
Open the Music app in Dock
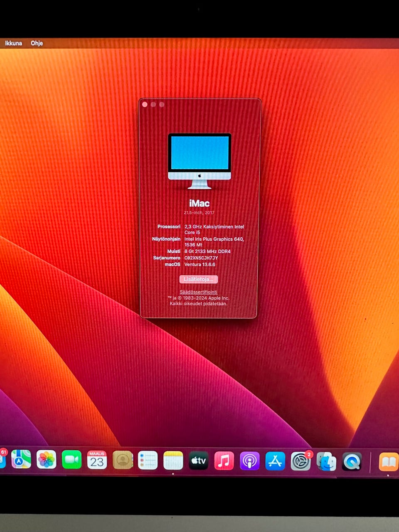[224, 461]
